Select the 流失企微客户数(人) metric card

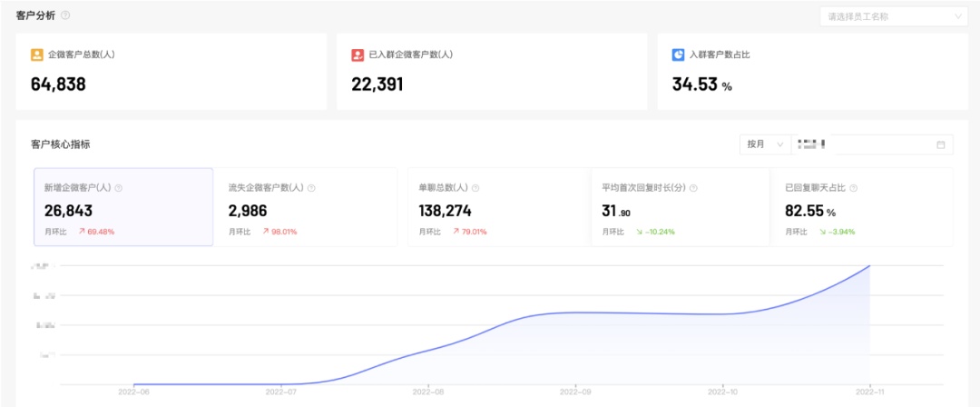(x=307, y=207)
